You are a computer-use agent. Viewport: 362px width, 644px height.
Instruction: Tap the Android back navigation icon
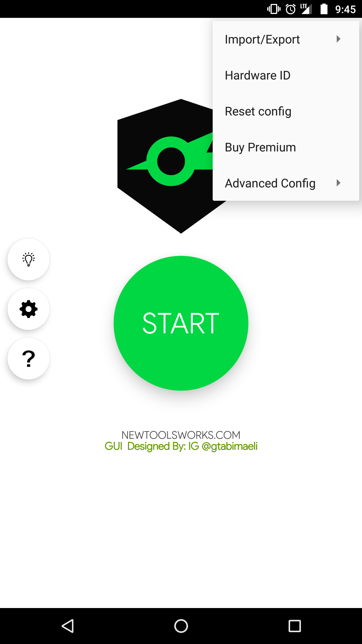(x=68, y=626)
